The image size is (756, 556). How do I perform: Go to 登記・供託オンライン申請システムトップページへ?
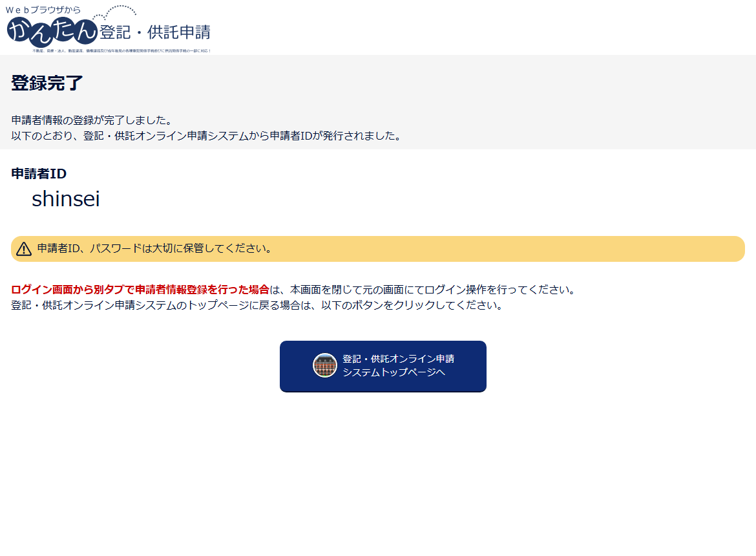(383, 366)
